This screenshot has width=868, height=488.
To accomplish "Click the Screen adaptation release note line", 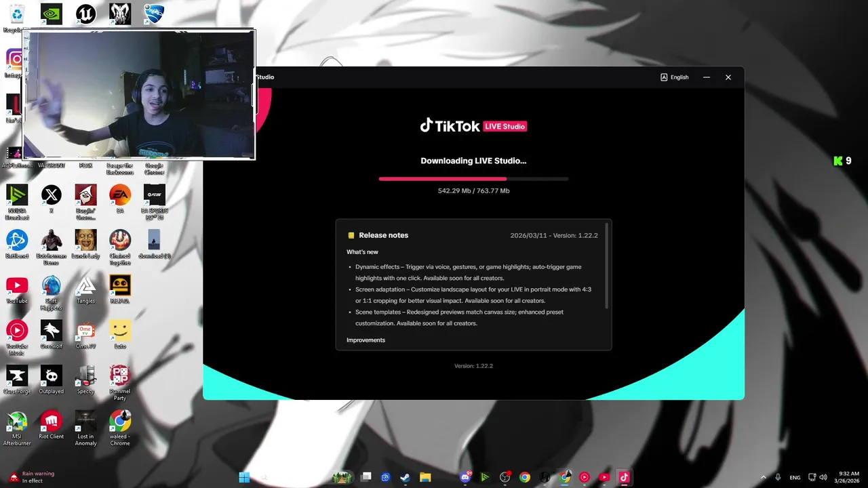I will (x=473, y=295).
